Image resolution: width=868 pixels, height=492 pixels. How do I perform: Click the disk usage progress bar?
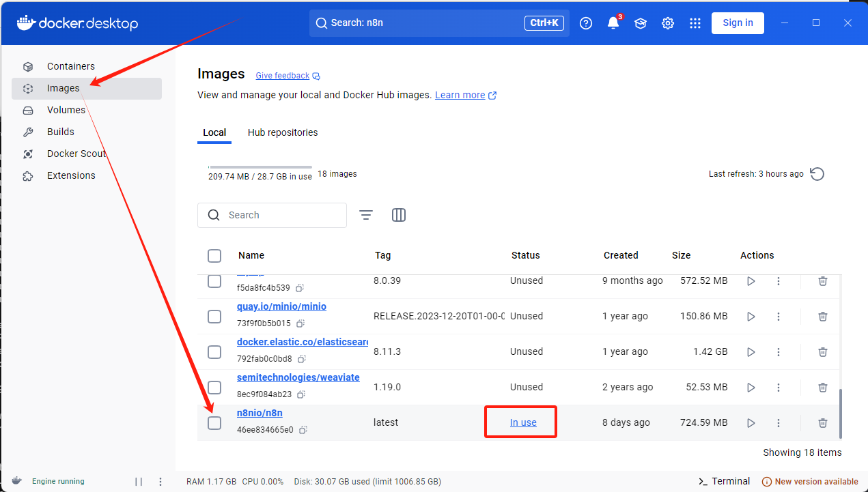coord(260,167)
